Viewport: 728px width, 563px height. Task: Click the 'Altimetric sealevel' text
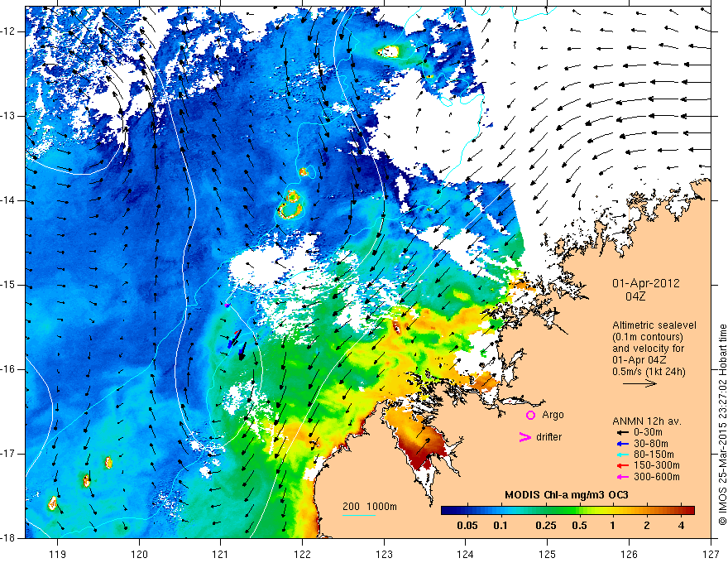(x=654, y=325)
